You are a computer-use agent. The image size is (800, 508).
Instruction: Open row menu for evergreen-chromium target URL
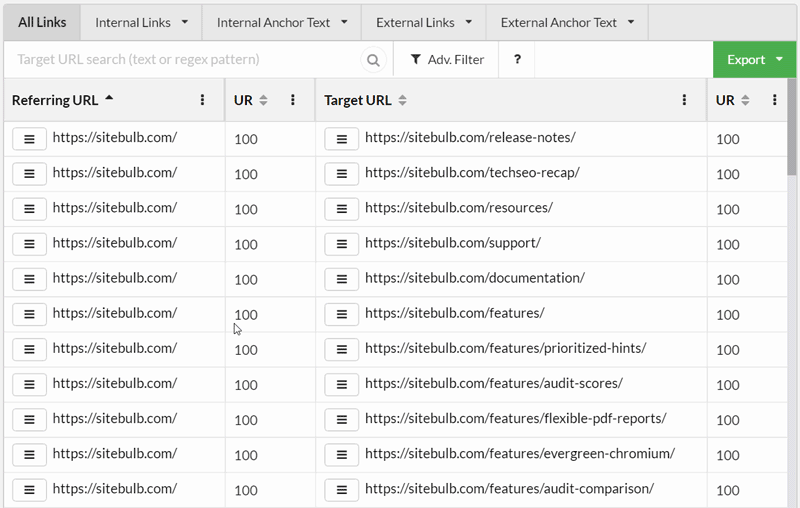pos(341,455)
